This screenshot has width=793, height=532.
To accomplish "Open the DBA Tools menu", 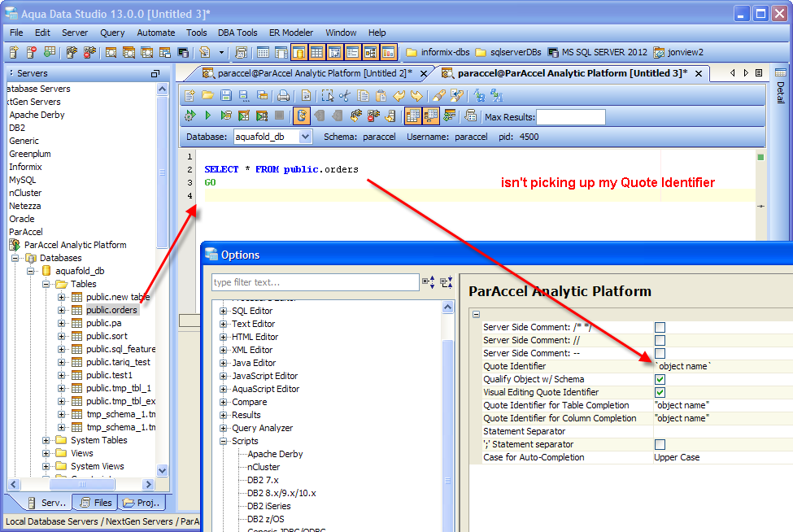I will click(x=237, y=33).
